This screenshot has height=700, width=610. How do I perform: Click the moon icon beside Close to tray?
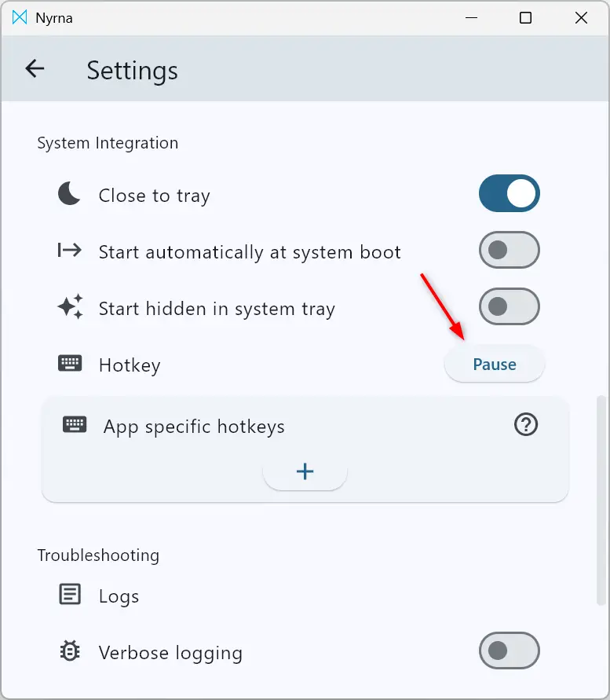69,193
